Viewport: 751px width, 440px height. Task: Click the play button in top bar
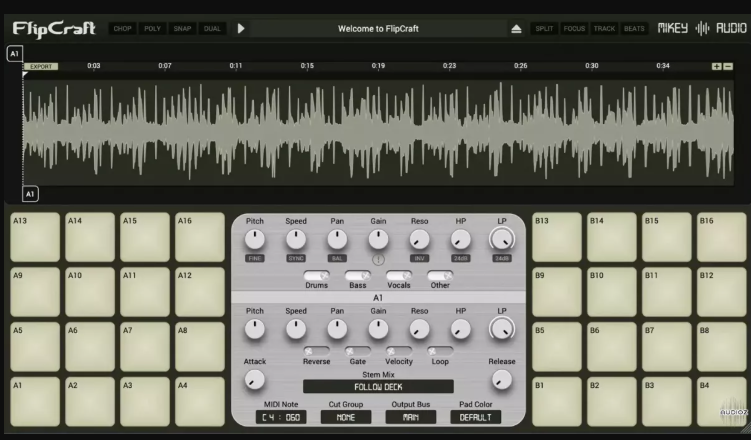coord(241,29)
